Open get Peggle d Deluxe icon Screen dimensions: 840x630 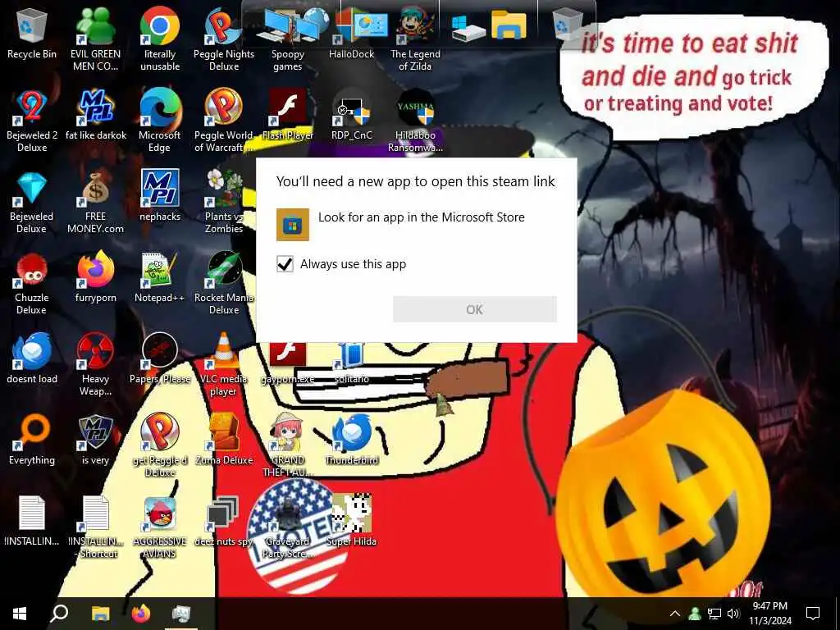160,431
